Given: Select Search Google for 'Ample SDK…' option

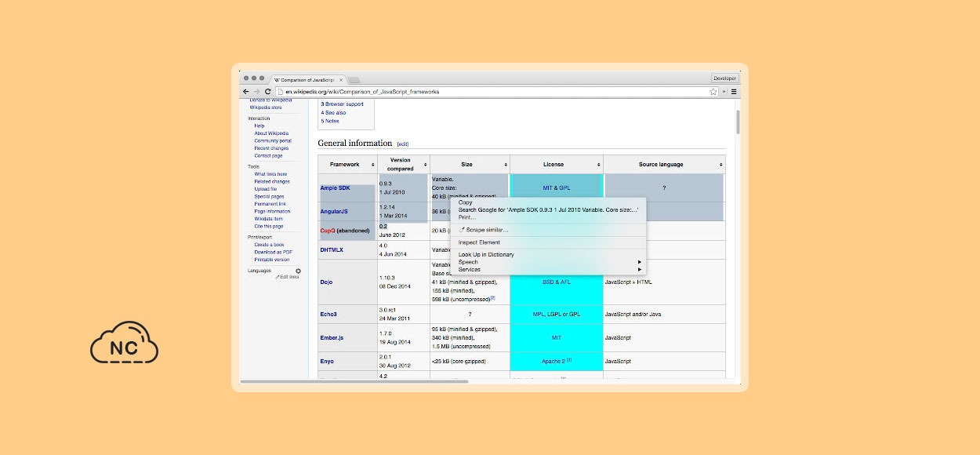Looking at the screenshot, I should [x=548, y=209].
